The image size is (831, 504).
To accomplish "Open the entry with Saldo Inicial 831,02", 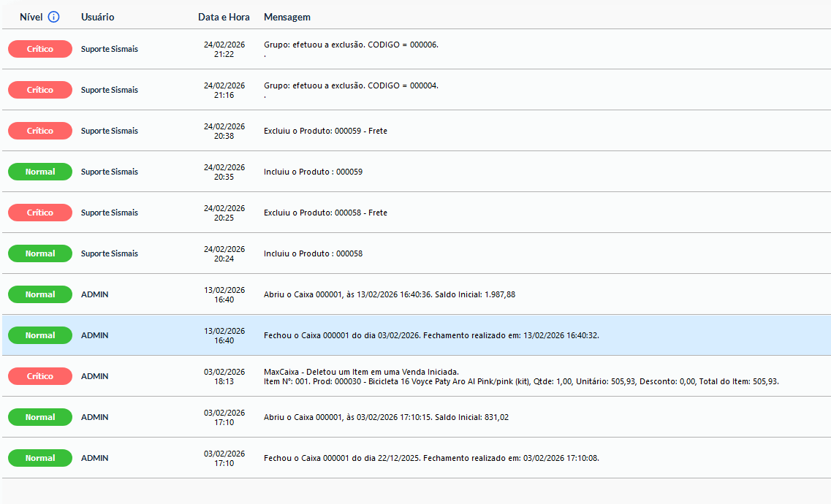I will (x=417, y=417).
